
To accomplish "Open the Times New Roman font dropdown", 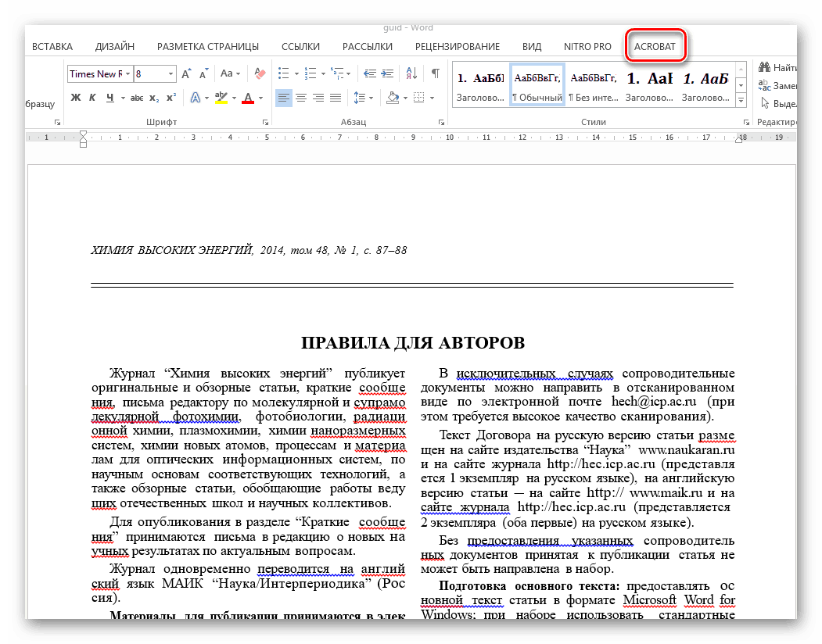I will [x=128, y=74].
